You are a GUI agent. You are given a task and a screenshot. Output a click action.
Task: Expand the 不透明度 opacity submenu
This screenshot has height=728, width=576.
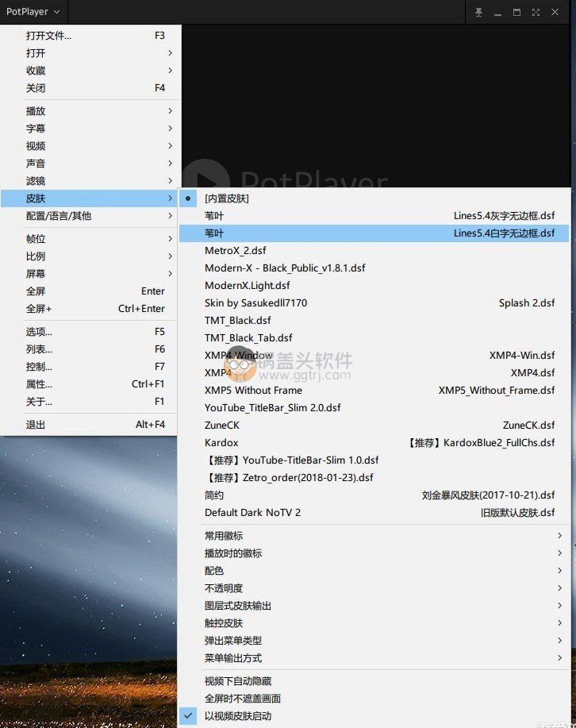point(374,588)
